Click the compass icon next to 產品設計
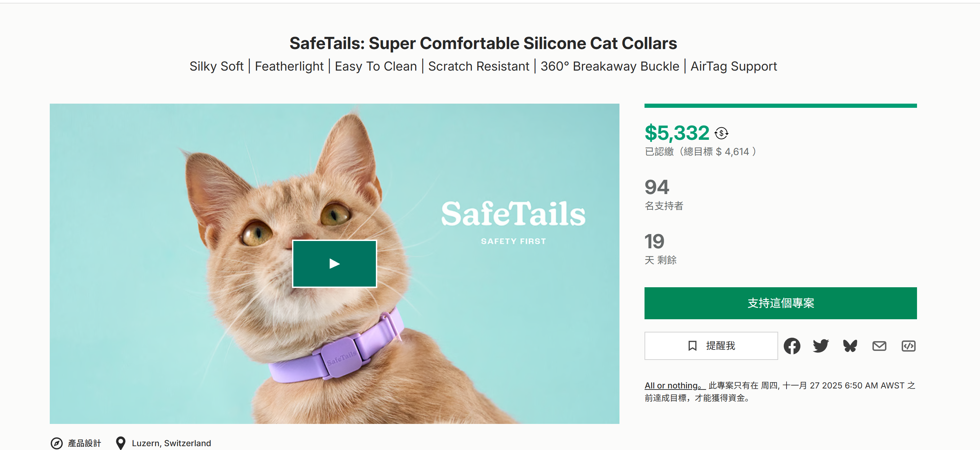 pyautogui.click(x=56, y=443)
